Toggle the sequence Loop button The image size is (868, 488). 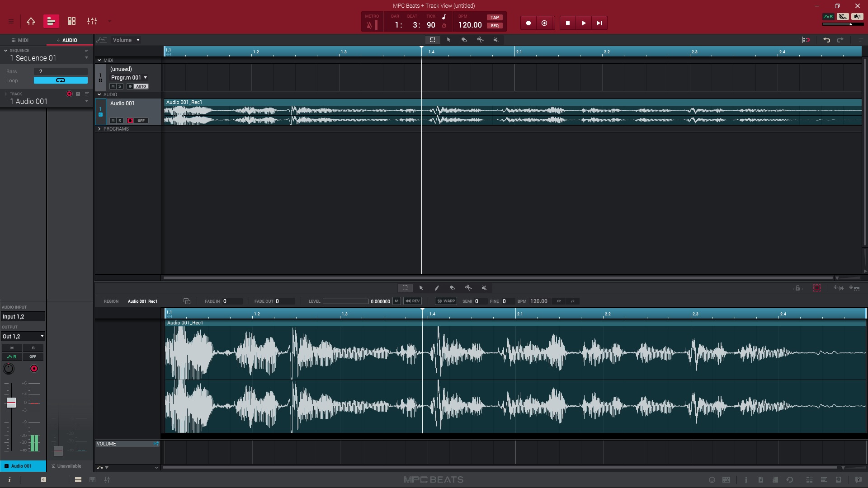pos(61,80)
